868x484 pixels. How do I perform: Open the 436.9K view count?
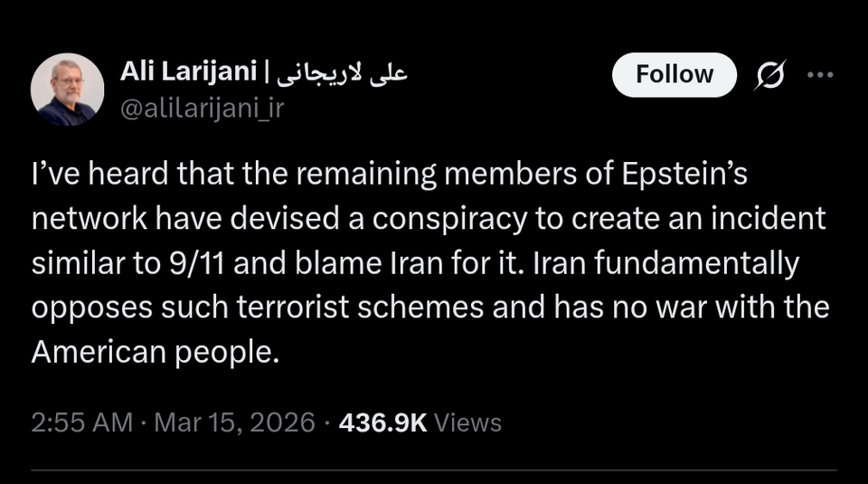382,422
